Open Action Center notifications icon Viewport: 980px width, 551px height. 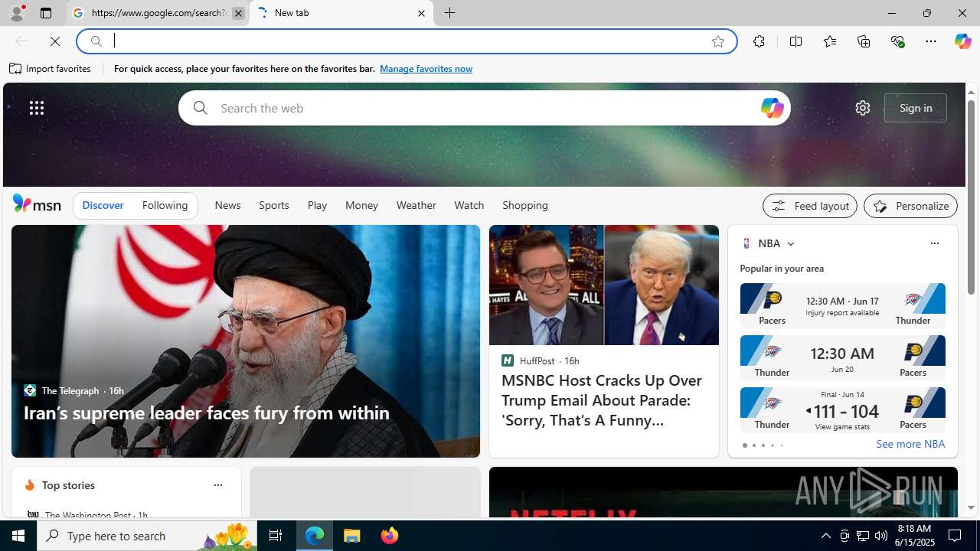point(955,536)
